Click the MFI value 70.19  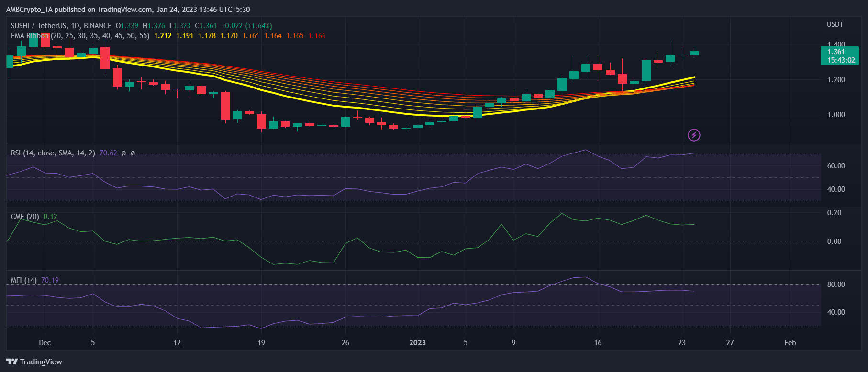pos(50,280)
